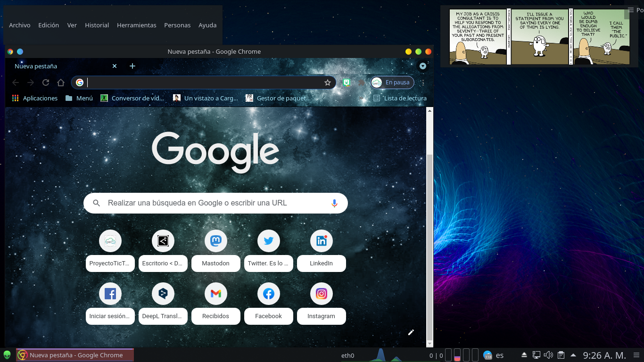Open the Extensions puzzle-piece icon
This screenshot has height=362, width=644.
(362, 82)
